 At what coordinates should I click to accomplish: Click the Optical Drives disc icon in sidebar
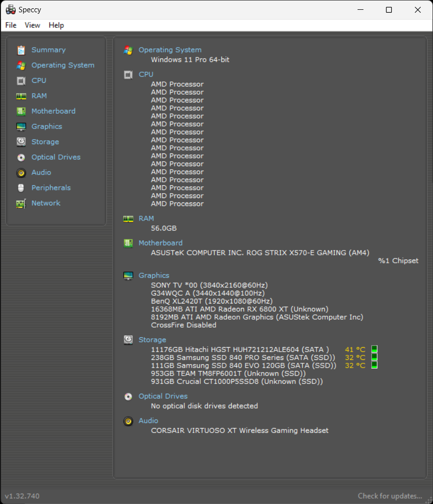(21, 157)
